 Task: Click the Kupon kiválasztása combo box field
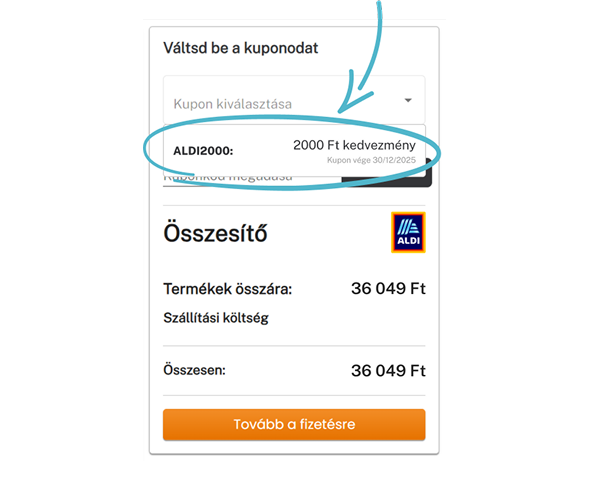pyautogui.click(x=294, y=100)
